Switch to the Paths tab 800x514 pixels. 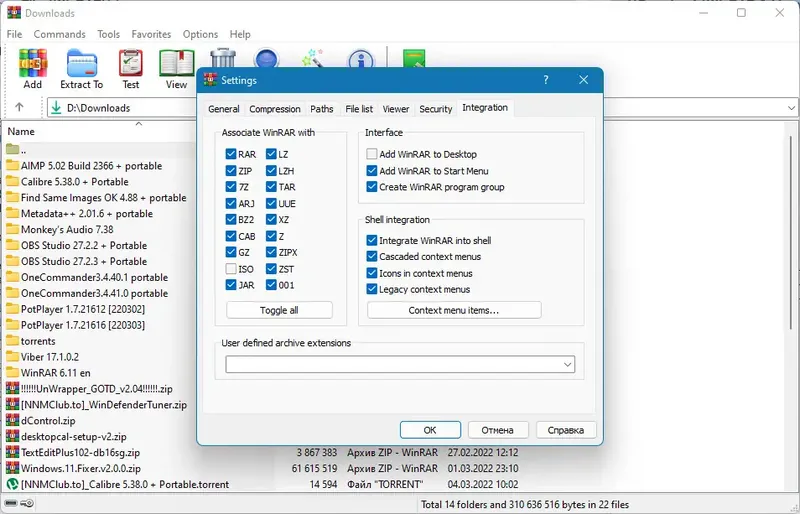[321, 109]
